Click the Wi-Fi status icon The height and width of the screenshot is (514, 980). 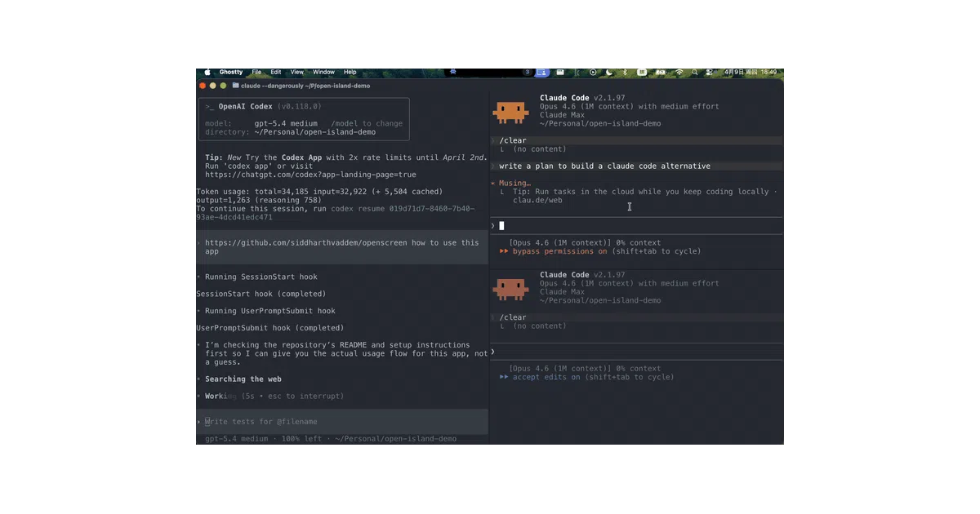(679, 72)
